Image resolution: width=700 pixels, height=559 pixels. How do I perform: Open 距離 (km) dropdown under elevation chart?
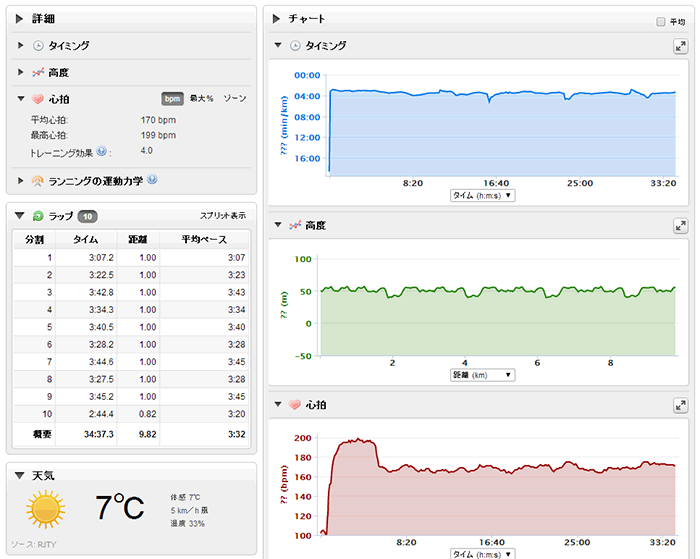(x=483, y=375)
